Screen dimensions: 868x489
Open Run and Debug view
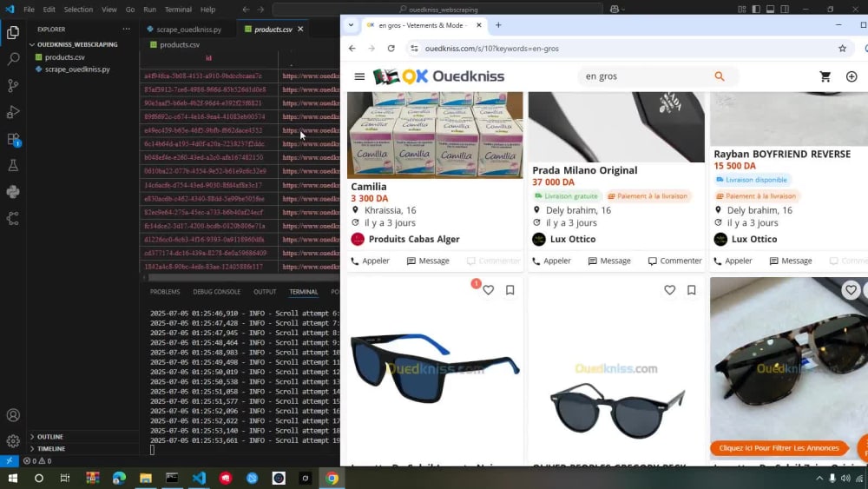click(x=13, y=112)
